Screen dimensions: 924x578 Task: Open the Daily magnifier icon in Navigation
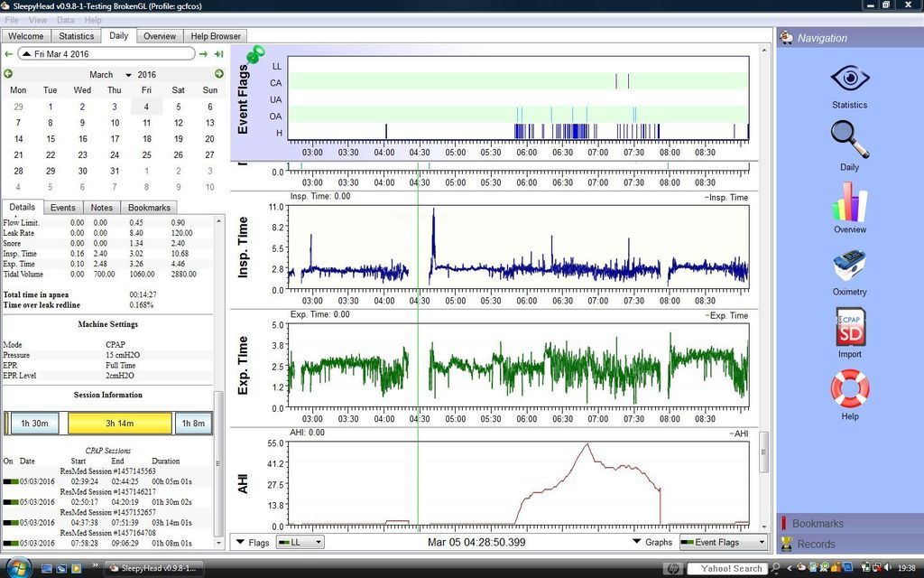(x=849, y=140)
